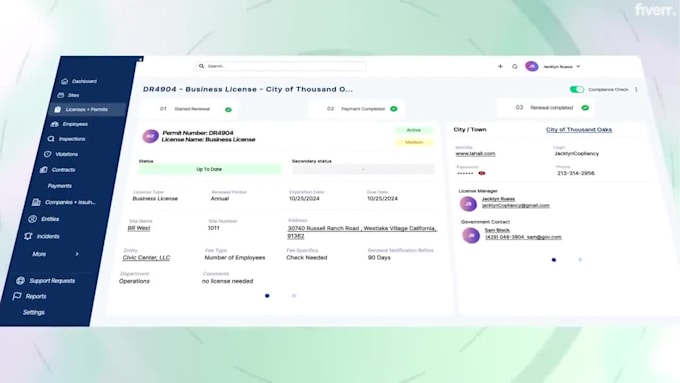
Task: Open the Russell Ranch Road address link
Action: [x=362, y=232]
